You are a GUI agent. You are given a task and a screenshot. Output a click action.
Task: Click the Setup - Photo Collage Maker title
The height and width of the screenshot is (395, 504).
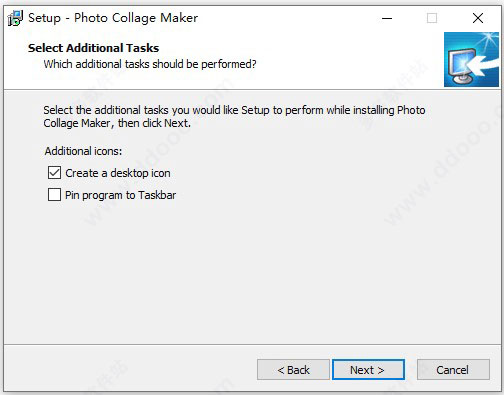coord(113,18)
